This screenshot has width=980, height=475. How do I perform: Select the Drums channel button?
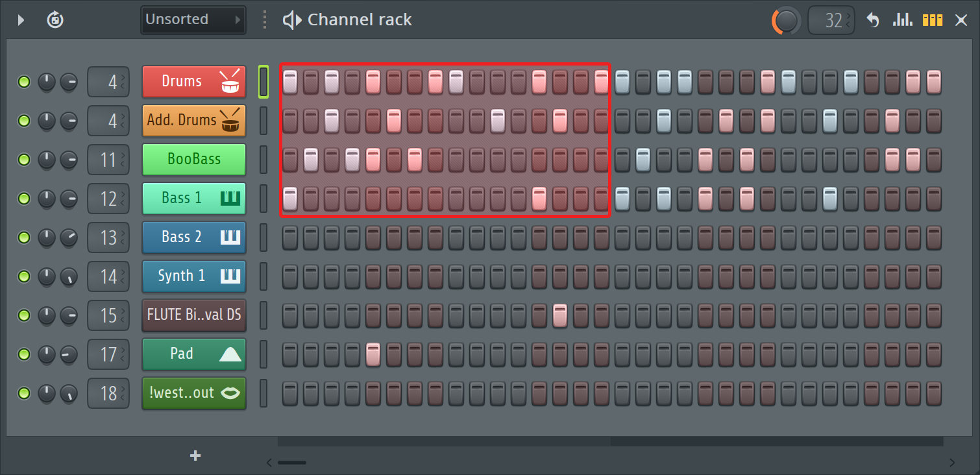pos(194,82)
